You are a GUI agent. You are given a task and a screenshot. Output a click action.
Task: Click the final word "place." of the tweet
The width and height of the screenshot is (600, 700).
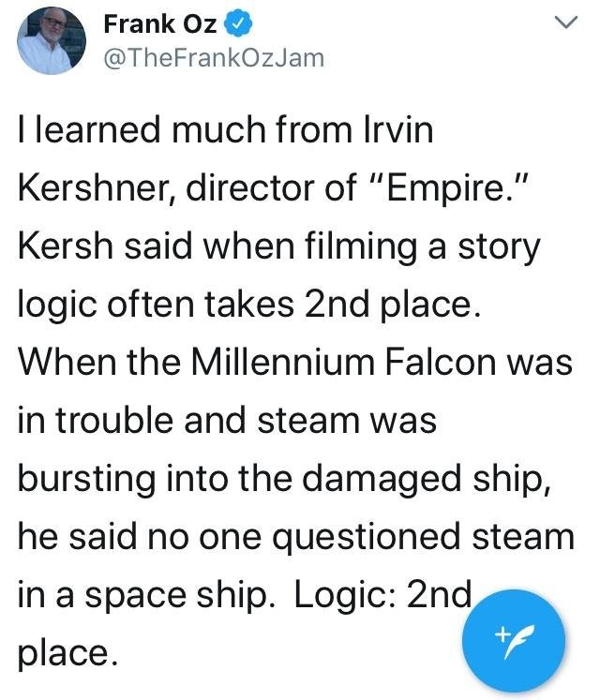[69, 653]
